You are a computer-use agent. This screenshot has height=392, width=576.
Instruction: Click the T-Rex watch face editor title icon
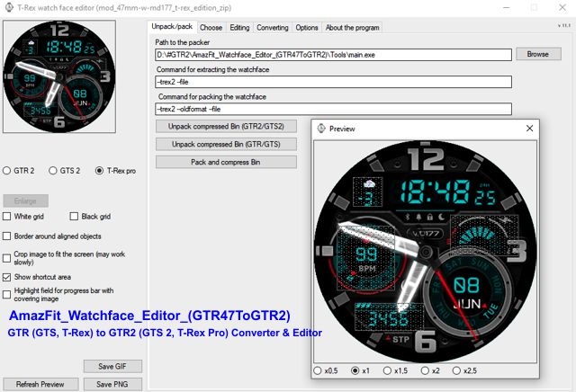point(9,8)
